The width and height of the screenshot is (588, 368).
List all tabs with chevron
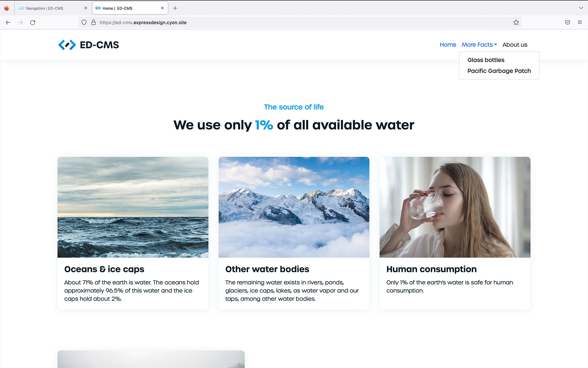[x=581, y=8]
